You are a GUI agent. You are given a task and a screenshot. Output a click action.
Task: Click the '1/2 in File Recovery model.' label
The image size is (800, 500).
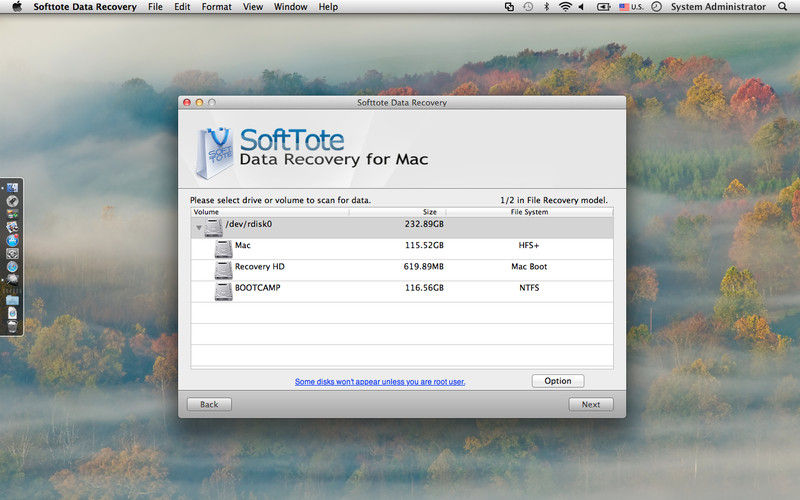pos(554,200)
